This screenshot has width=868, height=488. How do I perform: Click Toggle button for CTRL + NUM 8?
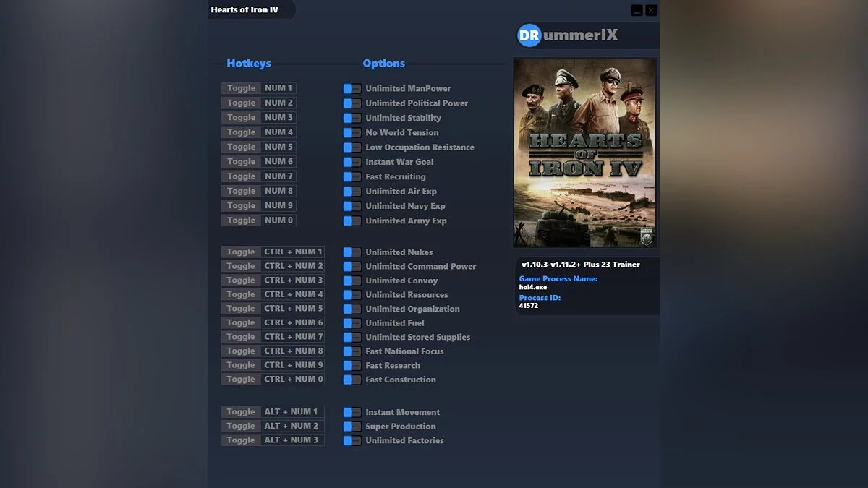point(241,351)
